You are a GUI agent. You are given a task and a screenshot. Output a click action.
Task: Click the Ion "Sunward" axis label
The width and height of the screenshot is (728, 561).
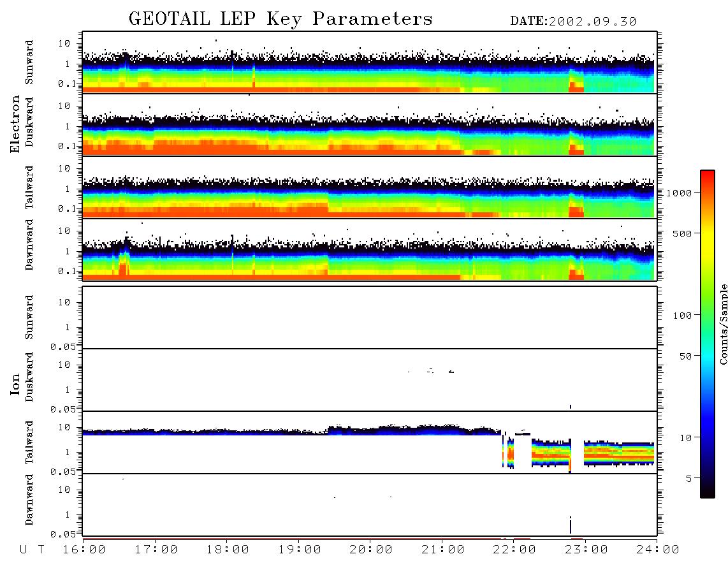pyautogui.click(x=29, y=317)
